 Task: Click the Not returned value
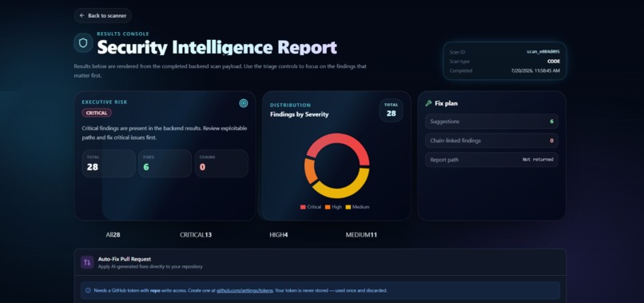pos(538,160)
